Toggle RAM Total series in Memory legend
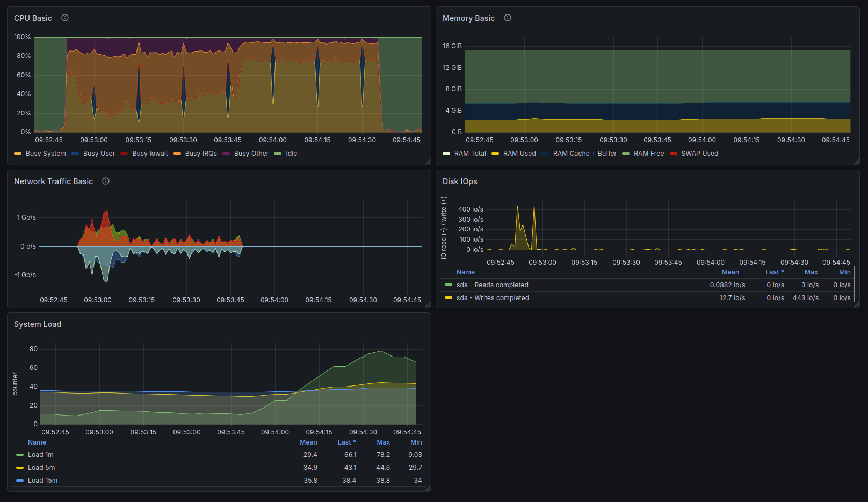This screenshot has width=868, height=502. (x=470, y=154)
